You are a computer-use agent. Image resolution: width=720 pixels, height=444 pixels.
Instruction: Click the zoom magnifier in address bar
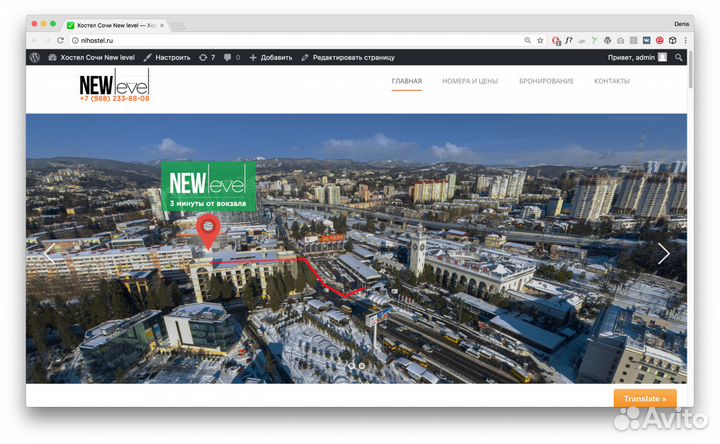[527, 40]
